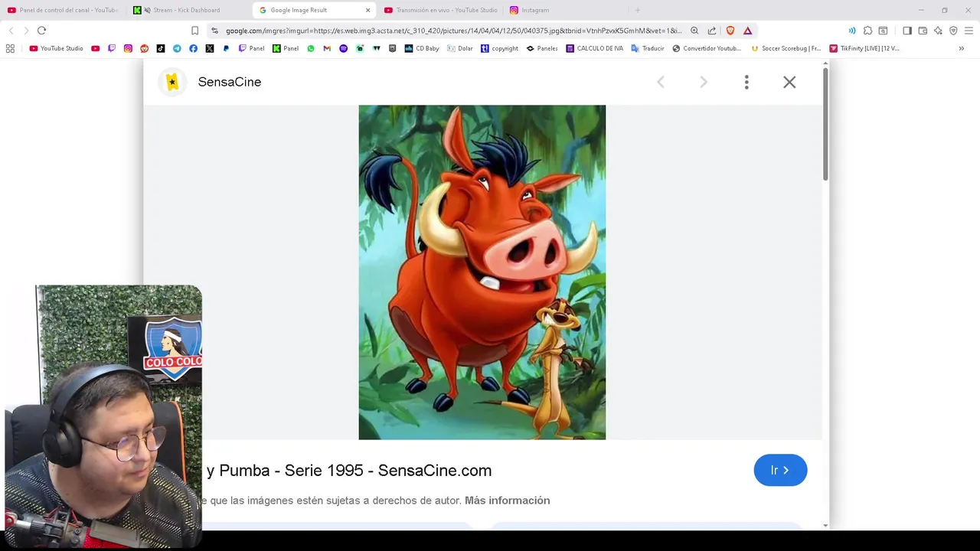The width and height of the screenshot is (980, 551).
Task: Open the Telegram bookmark icon
Action: click(x=177, y=48)
